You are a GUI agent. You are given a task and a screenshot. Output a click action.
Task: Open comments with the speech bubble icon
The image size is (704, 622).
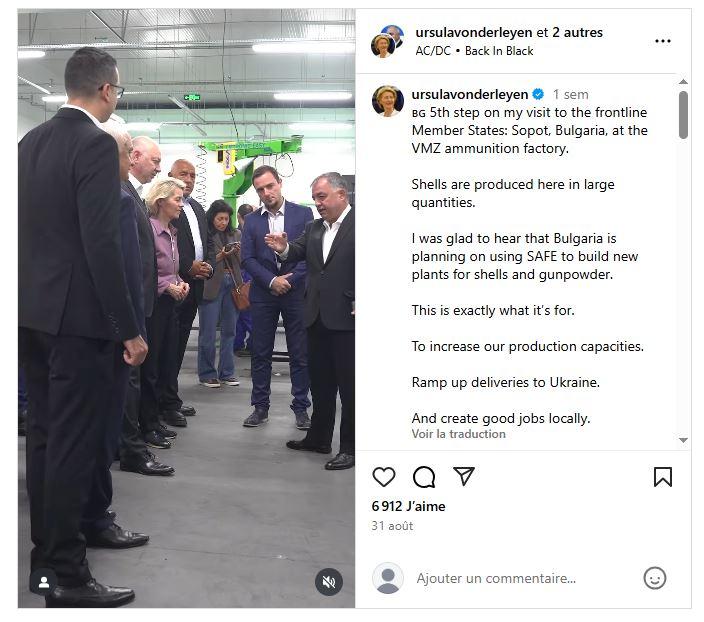coord(424,476)
